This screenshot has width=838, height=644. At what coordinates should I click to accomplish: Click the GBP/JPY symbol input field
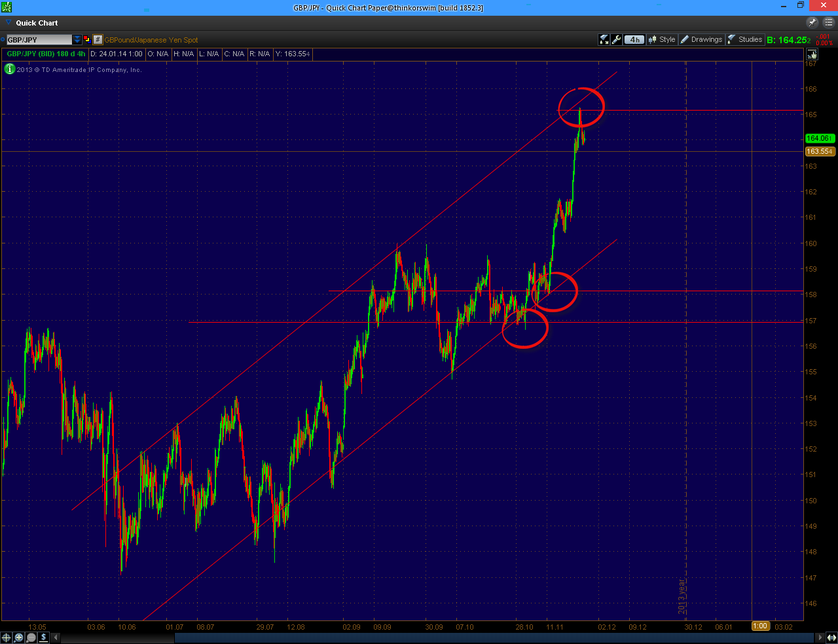click(x=39, y=40)
